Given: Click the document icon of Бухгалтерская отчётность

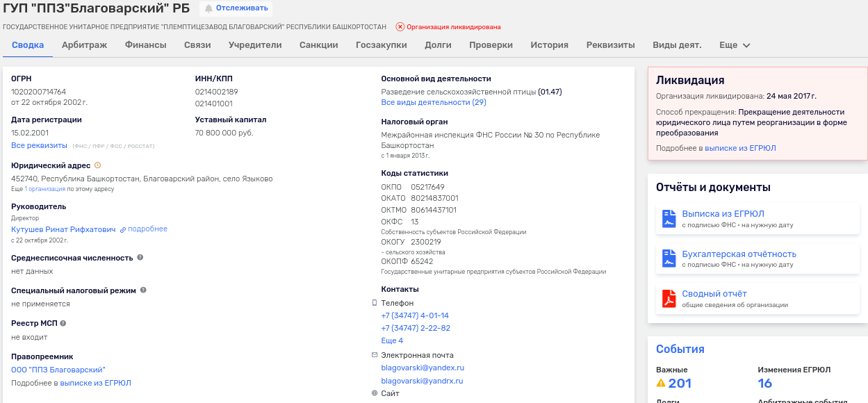Looking at the screenshot, I should click(669, 258).
